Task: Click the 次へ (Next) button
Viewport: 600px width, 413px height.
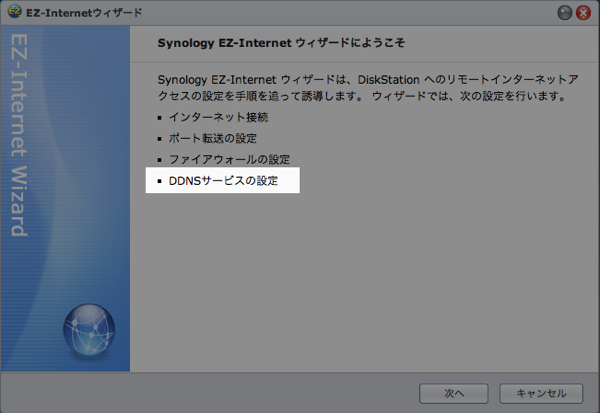Action: click(453, 393)
